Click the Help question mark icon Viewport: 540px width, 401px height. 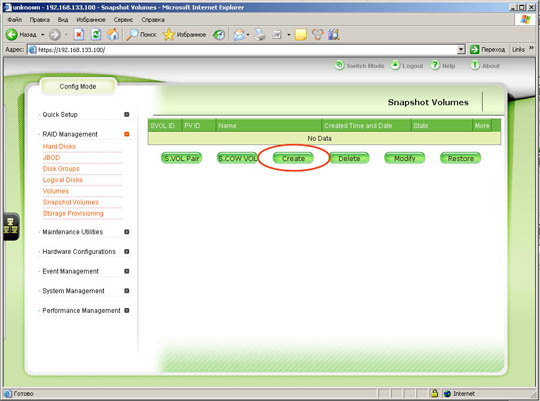(435, 65)
